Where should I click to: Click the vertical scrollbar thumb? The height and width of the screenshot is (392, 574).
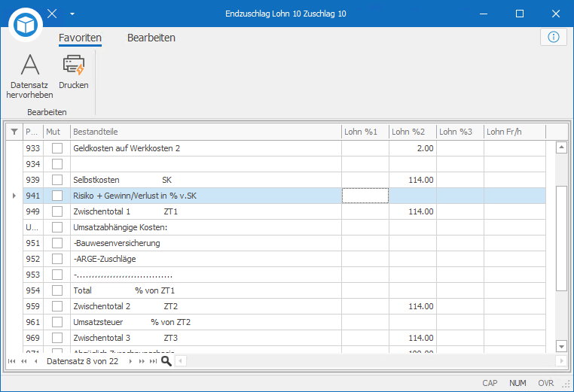coord(561,239)
